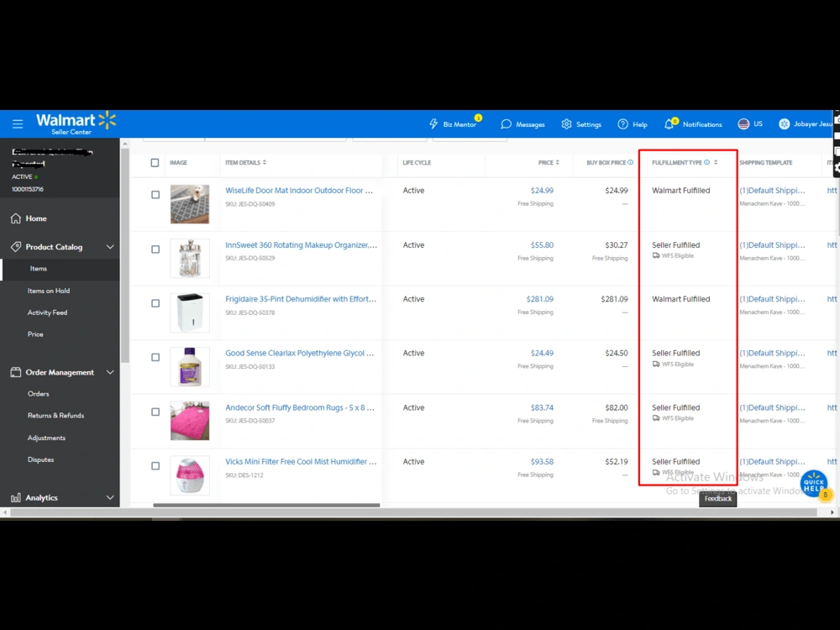This screenshot has width=840, height=630.
Task: Click the Walmart Seller Center logo
Action: [x=76, y=123]
